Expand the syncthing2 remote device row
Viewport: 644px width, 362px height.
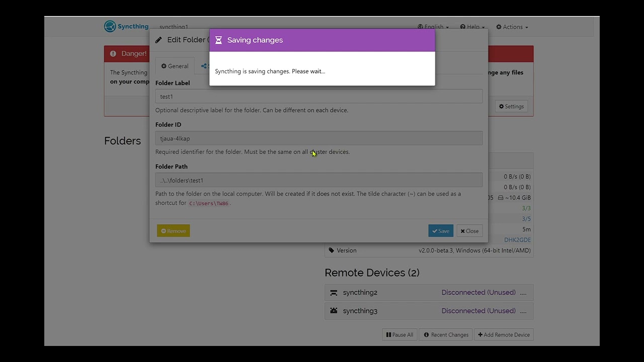[x=429, y=293]
